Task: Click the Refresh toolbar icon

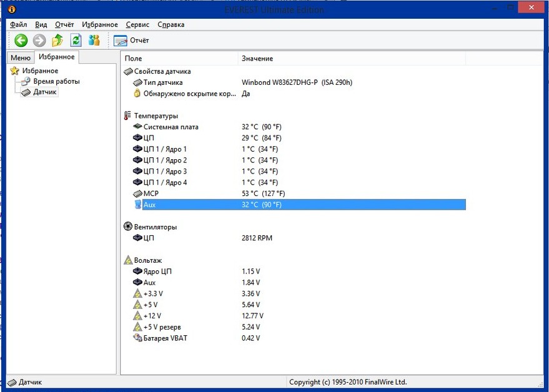Action: click(x=76, y=41)
